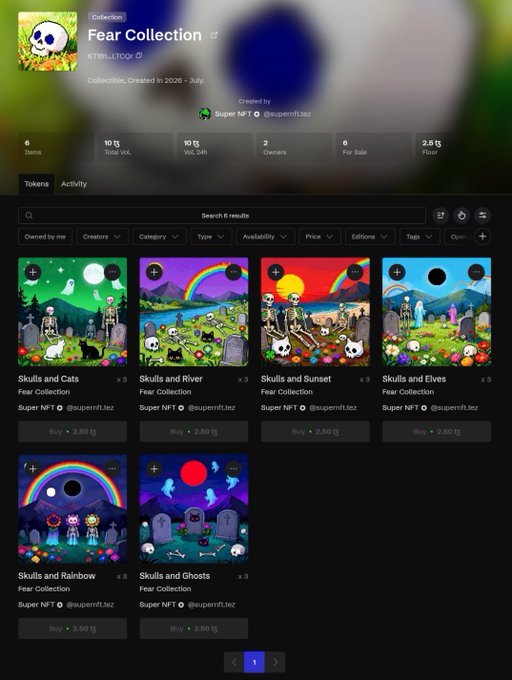Click the '2.5 ꜩ Floor' stat
Screen dimensions: 512x680
[454, 147]
